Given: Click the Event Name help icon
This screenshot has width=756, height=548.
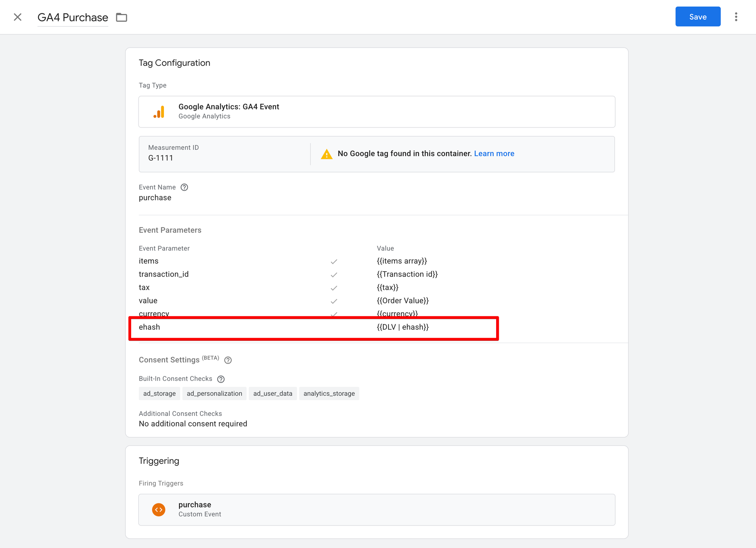Looking at the screenshot, I should (184, 187).
